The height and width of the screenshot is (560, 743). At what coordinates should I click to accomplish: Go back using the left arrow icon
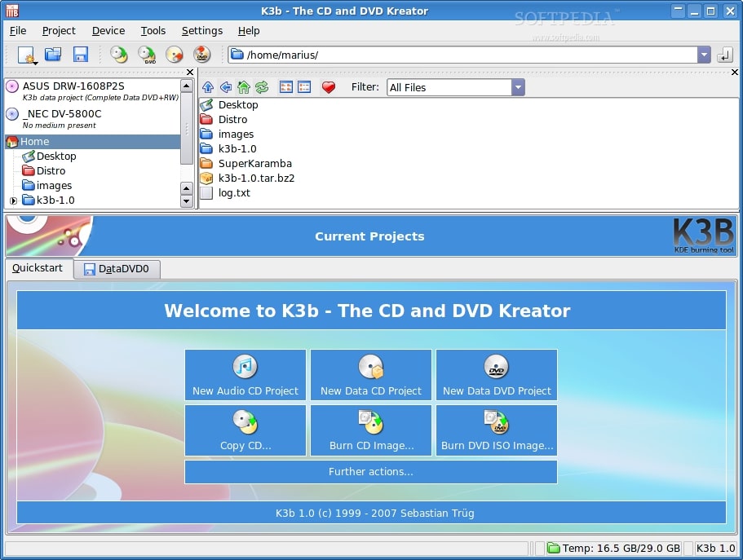coord(226,87)
